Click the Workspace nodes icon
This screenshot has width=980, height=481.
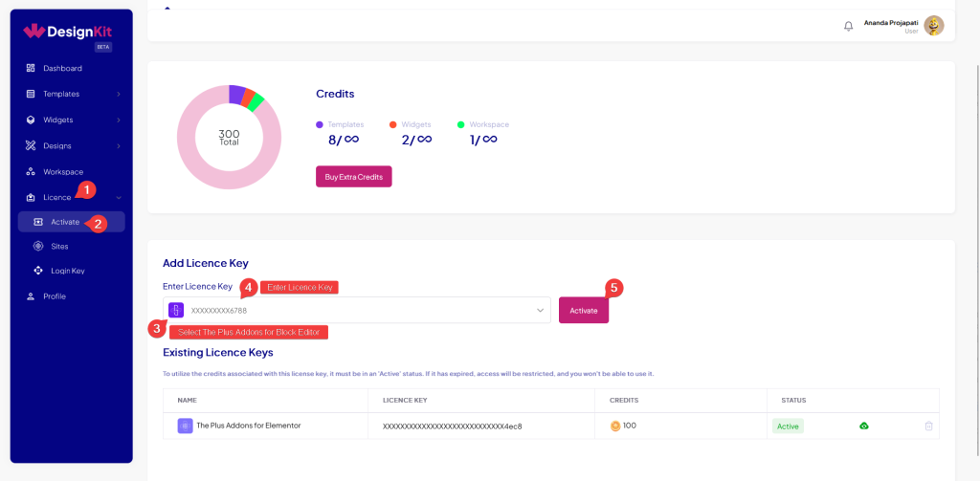click(x=31, y=172)
